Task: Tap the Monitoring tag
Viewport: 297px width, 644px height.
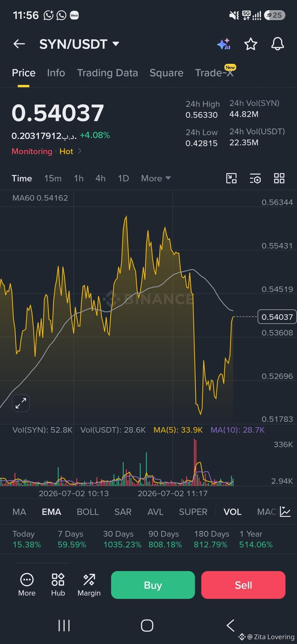Action: coord(32,151)
